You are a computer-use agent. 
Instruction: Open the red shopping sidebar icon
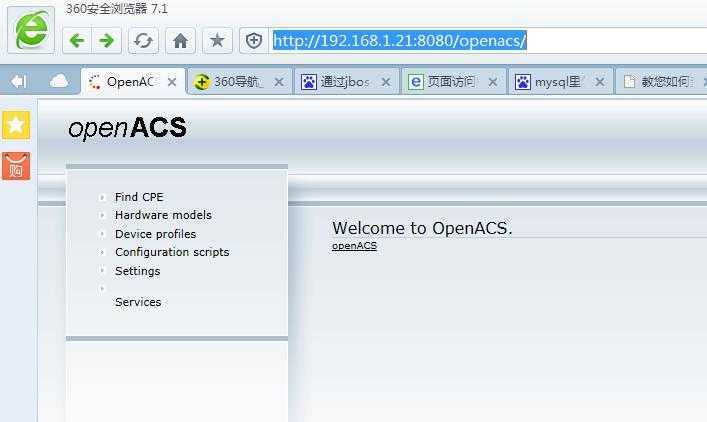coord(16,166)
